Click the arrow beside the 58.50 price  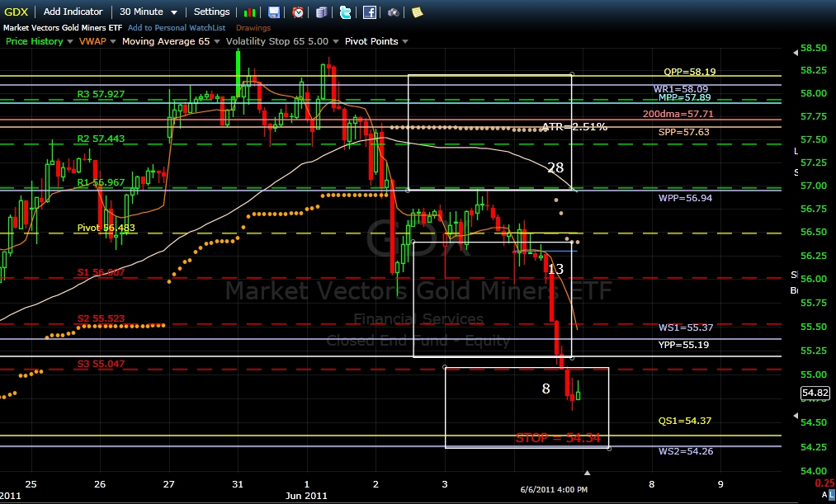796,52
